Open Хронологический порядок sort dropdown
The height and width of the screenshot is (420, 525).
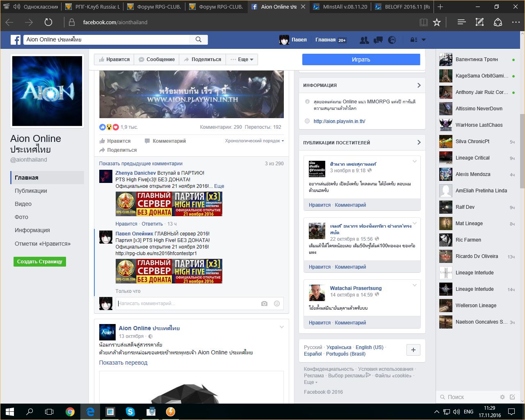[x=254, y=141]
